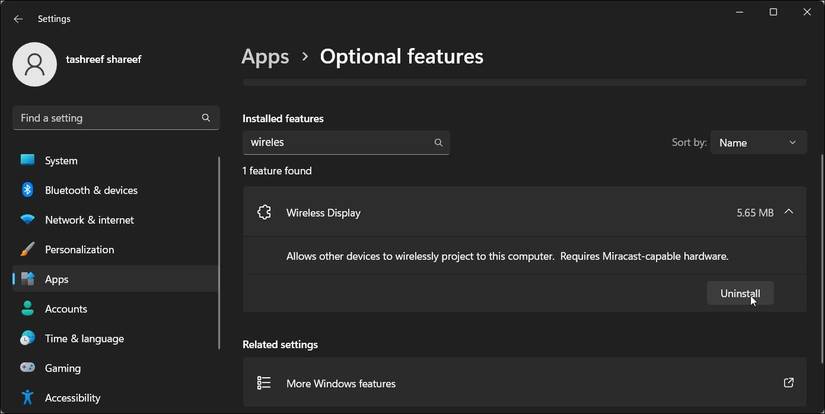Viewport: 825px width, 414px height.
Task: Click search icon in installed features box
Action: point(438,143)
